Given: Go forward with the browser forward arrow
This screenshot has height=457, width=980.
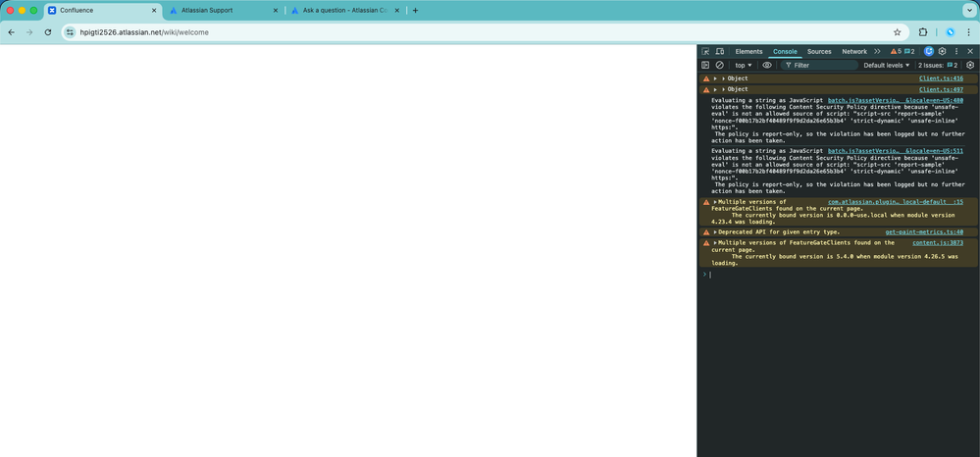Looking at the screenshot, I should 29,32.
